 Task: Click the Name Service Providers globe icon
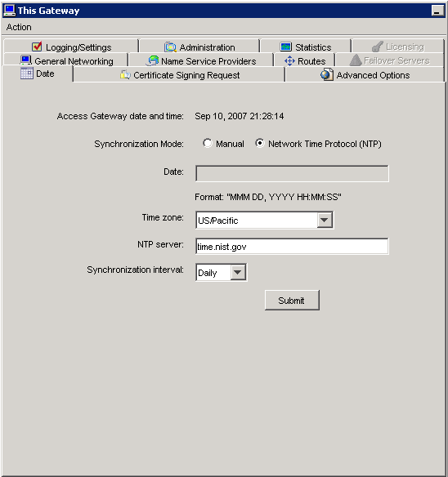coord(153,60)
